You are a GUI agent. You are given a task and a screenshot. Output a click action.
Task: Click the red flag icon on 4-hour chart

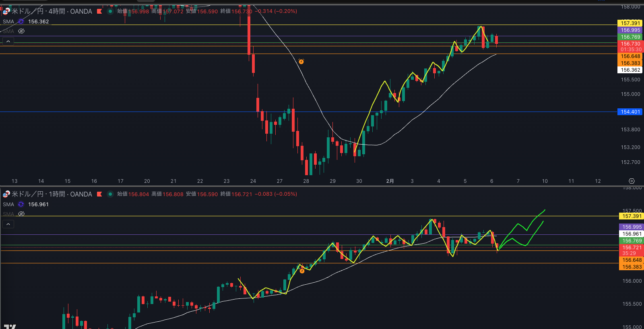[x=99, y=11]
